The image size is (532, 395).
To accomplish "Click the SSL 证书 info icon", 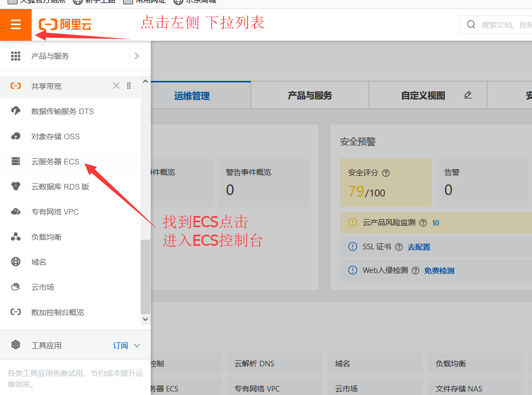I will click(x=353, y=246).
